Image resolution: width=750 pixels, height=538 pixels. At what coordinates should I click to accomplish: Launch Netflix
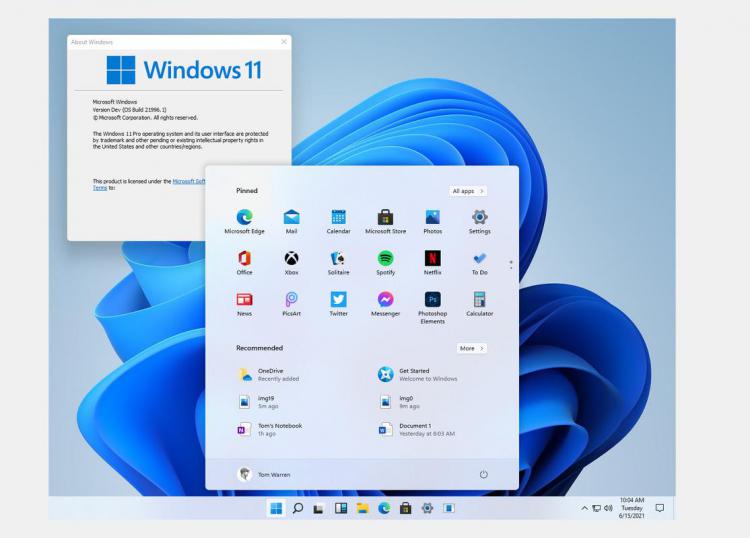coord(432,263)
